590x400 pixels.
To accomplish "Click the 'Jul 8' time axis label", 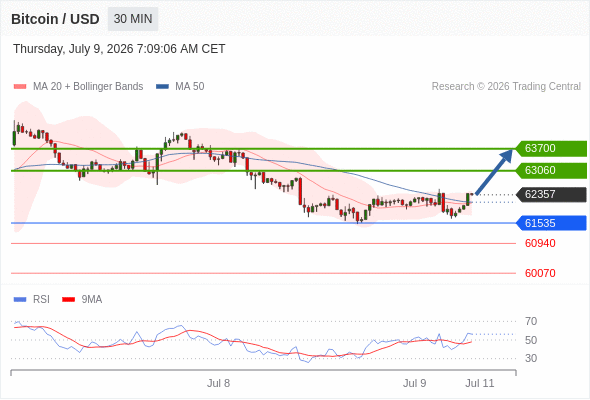I will 218,383.
